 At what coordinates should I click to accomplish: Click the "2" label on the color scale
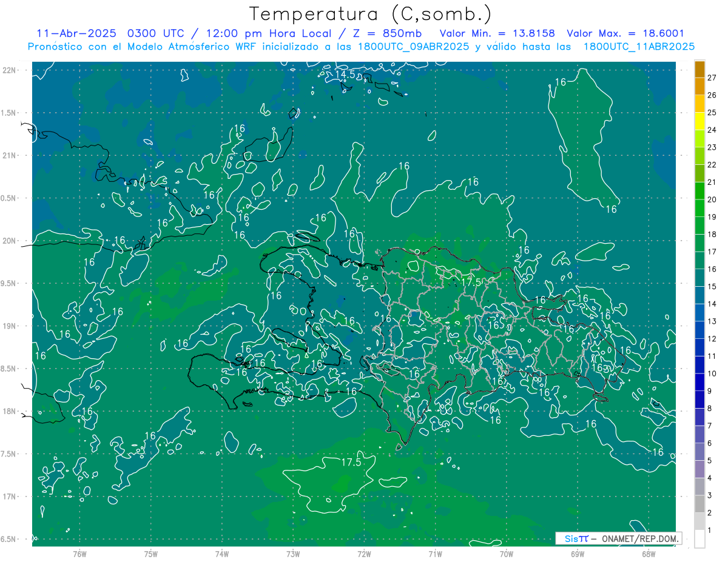(709, 512)
